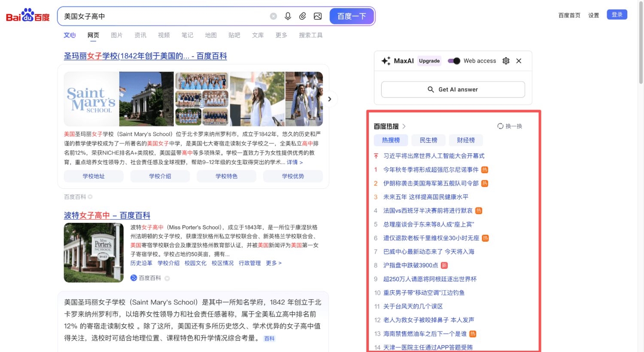The height and width of the screenshot is (352, 644).
Task: Refresh hot search list via 换一换
Action: point(510,126)
